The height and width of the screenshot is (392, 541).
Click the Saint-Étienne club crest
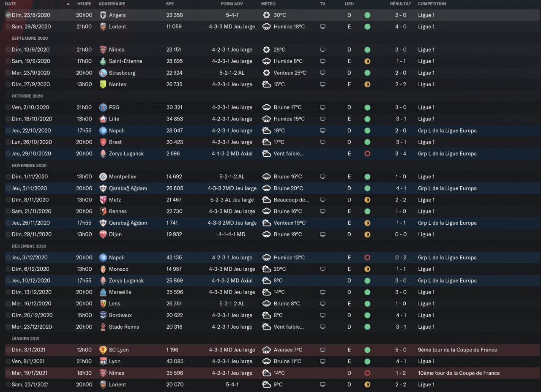pos(103,61)
